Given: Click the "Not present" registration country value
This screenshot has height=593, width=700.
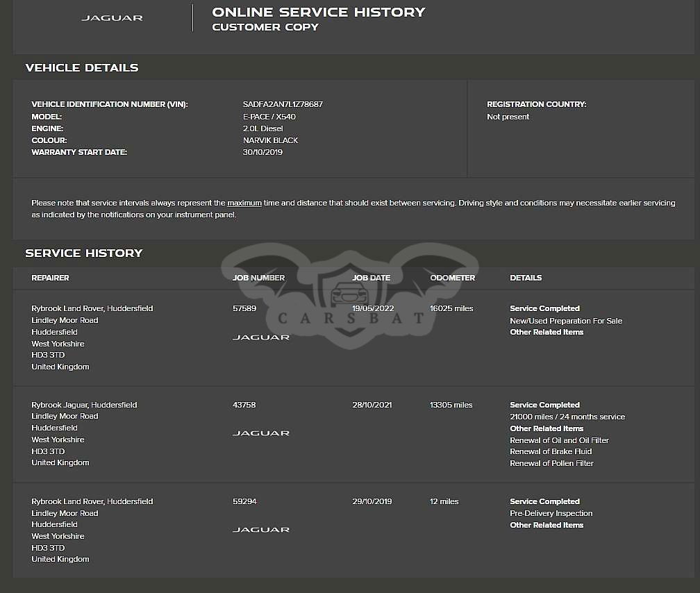Looking at the screenshot, I should 508,117.
